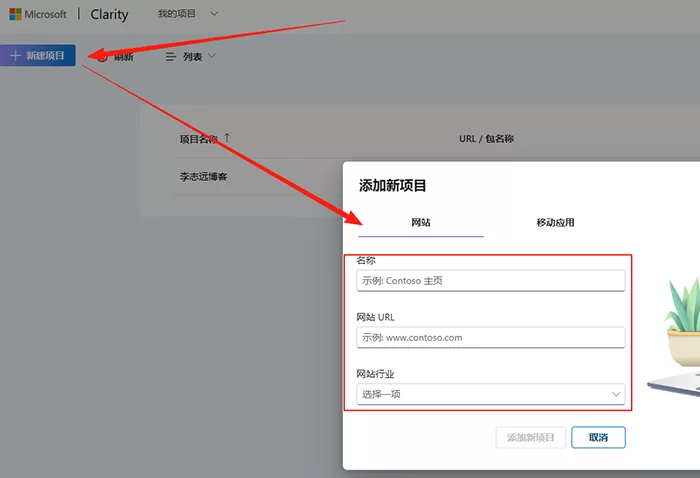This screenshot has width=700, height=478.
Task: Switch to the 移动应用 tab
Action: 555,222
